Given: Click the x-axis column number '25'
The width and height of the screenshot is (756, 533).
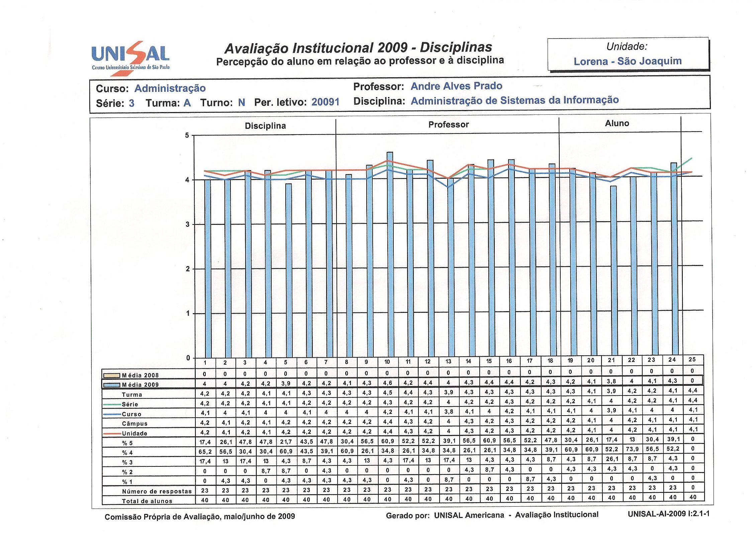Looking at the screenshot, I should [692, 359].
